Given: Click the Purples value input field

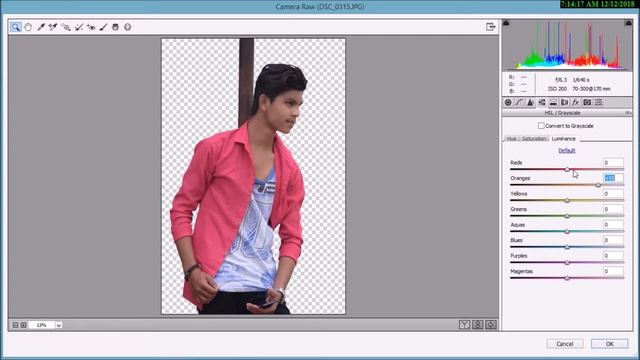Looking at the screenshot, I should point(613,256).
